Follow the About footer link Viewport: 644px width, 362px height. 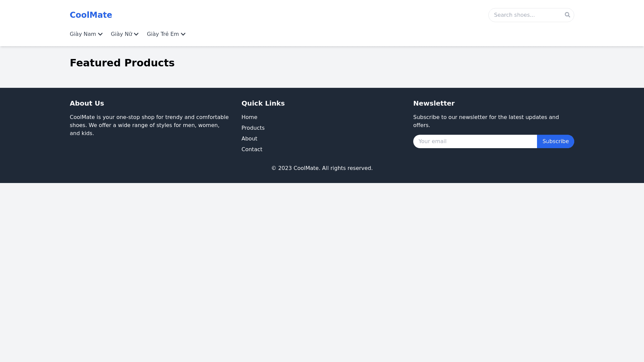click(x=249, y=139)
